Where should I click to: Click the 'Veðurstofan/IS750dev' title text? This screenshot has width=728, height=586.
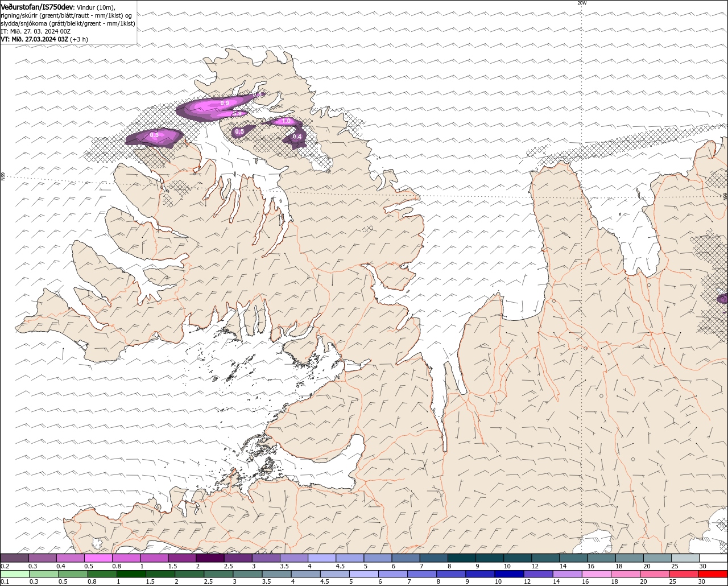coord(37,7)
